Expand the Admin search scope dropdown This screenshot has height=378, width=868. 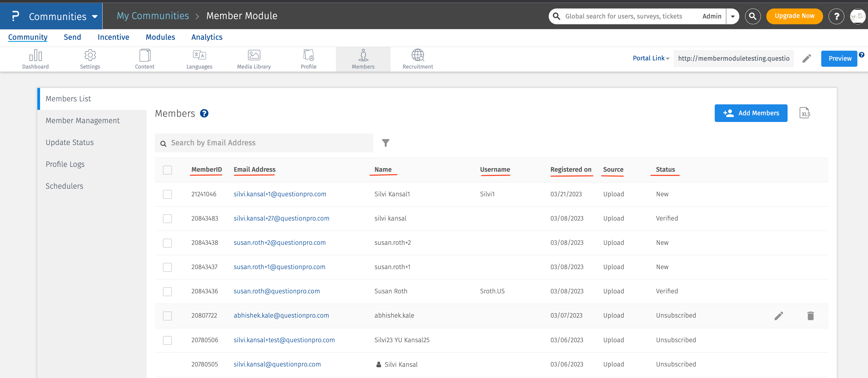point(733,16)
